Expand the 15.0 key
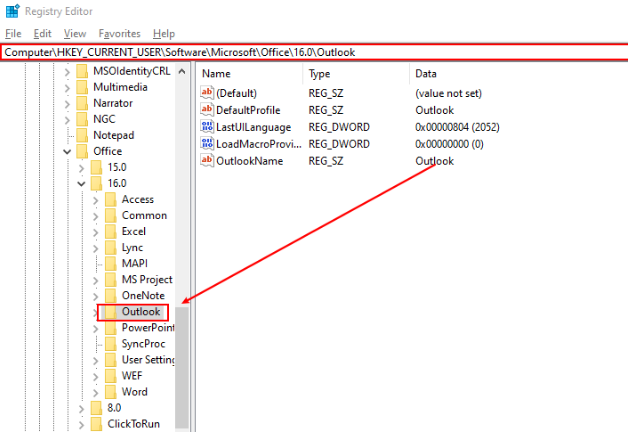 pos(81,168)
